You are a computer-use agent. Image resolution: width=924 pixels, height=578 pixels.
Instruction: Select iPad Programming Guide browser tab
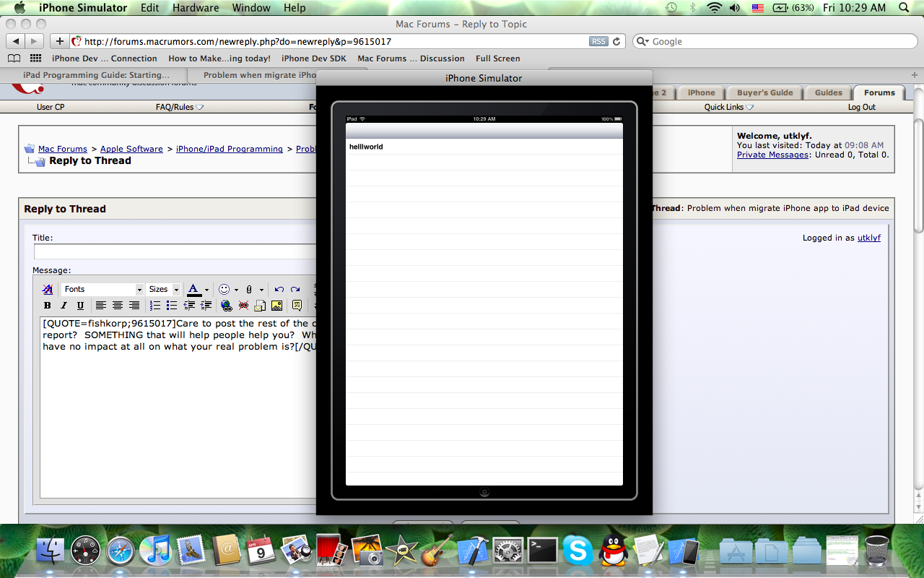95,75
